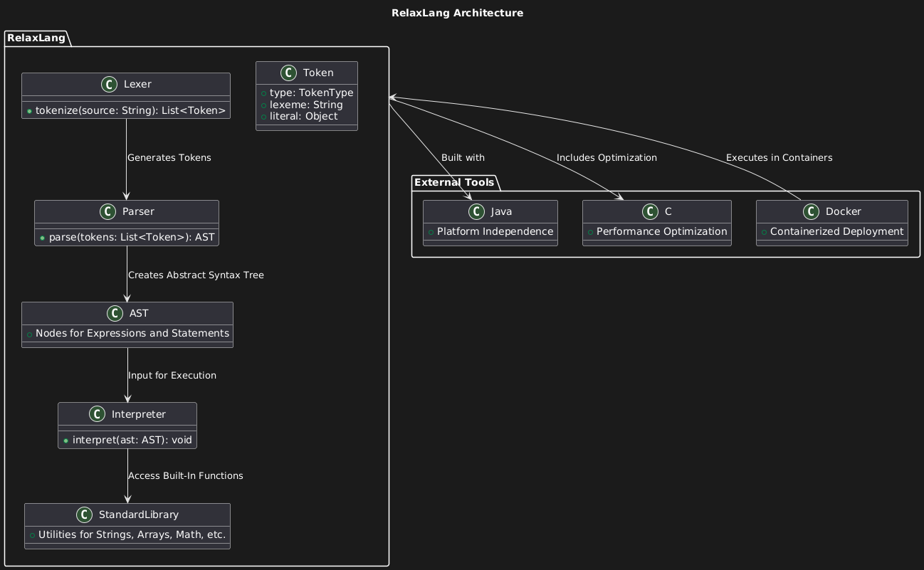Select the Java class name
The image size is (924, 570).
click(502, 211)
